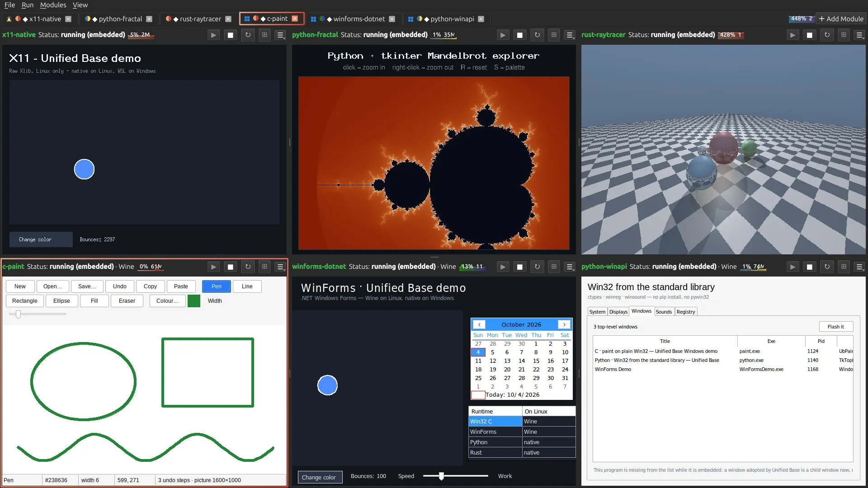Toggle embed grid icon for python-winapi
The width and height of the screenshot is (868, 488).
point(844,267)
